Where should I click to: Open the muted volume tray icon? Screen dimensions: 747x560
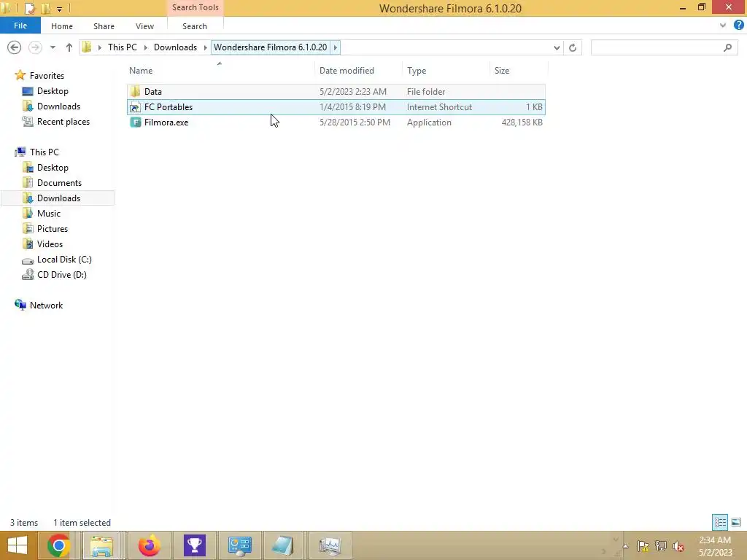678,546
